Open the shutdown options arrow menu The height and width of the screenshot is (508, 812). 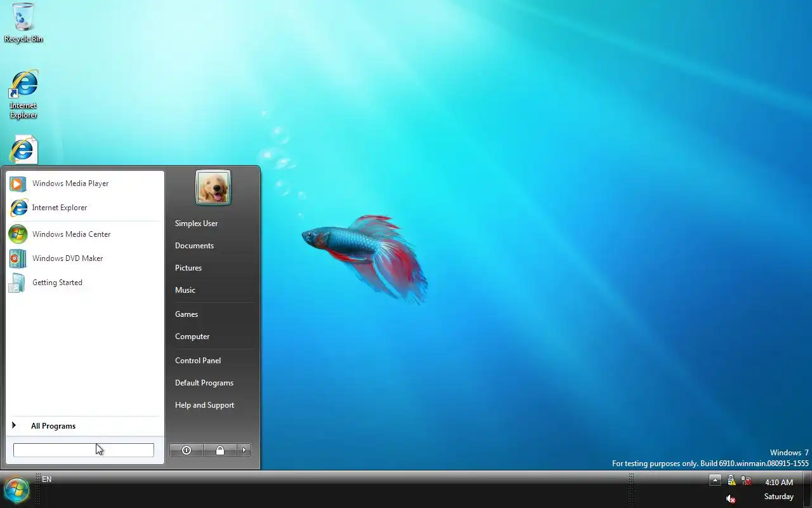click(x=244, y=450)
